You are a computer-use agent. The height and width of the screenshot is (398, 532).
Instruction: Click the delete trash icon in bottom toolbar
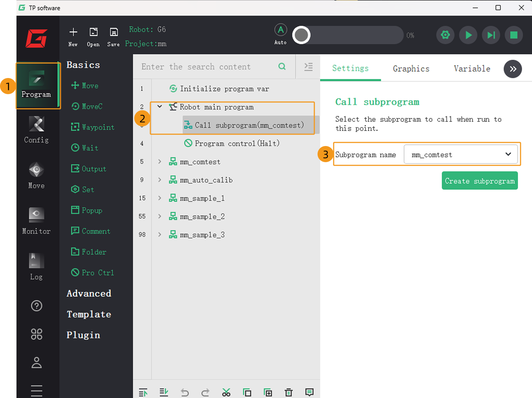pyautogui.click(x=289, y=392)
